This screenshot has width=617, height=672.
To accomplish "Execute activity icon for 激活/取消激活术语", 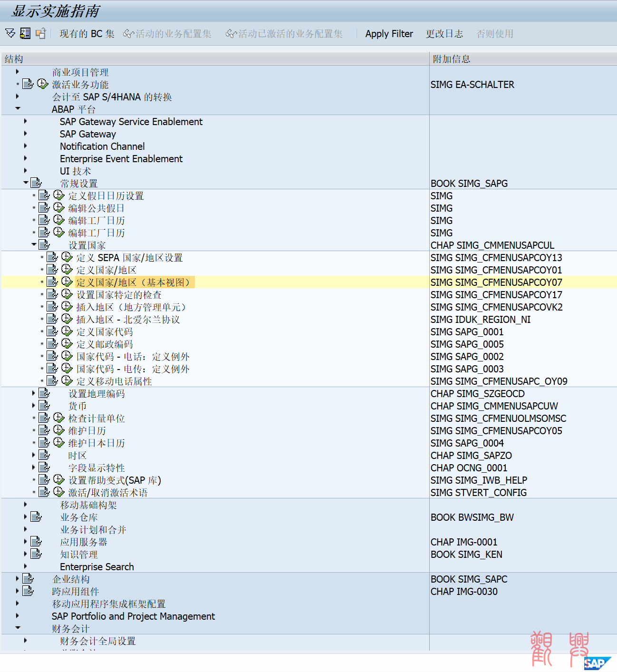I will click(59, 492).
